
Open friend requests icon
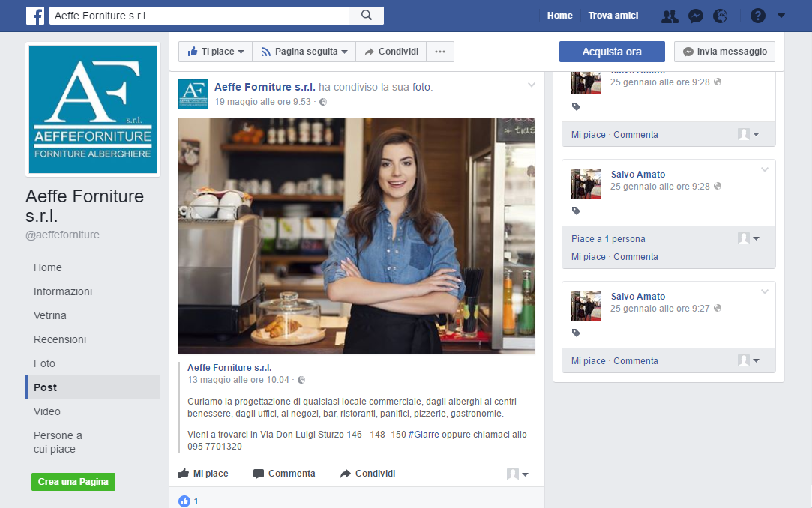click(670, 16)
